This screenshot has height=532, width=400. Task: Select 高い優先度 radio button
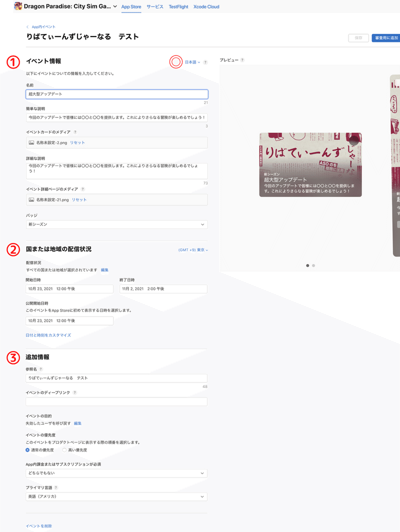point(64,450)
